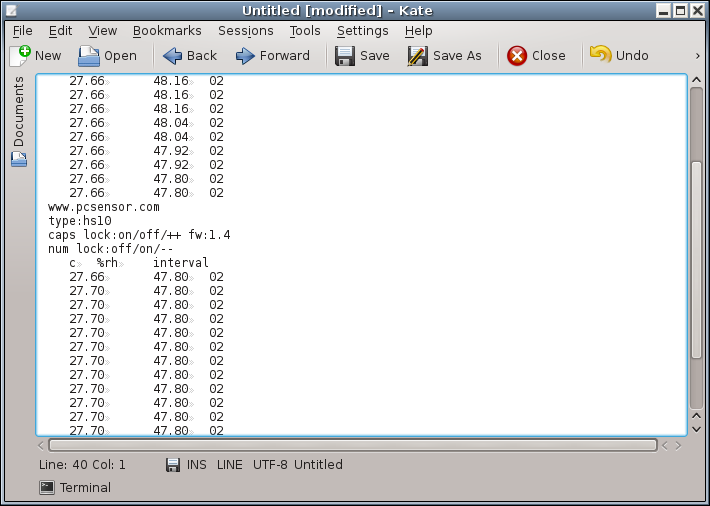This screenshot has width=710, height=506.
Task: Toggle LINE selection mode in status bar
Action: tap(230, 465)
